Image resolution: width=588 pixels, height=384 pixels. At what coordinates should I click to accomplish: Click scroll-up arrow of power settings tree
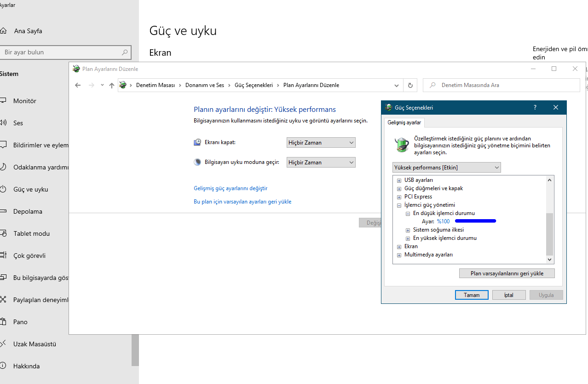(549, 180)
